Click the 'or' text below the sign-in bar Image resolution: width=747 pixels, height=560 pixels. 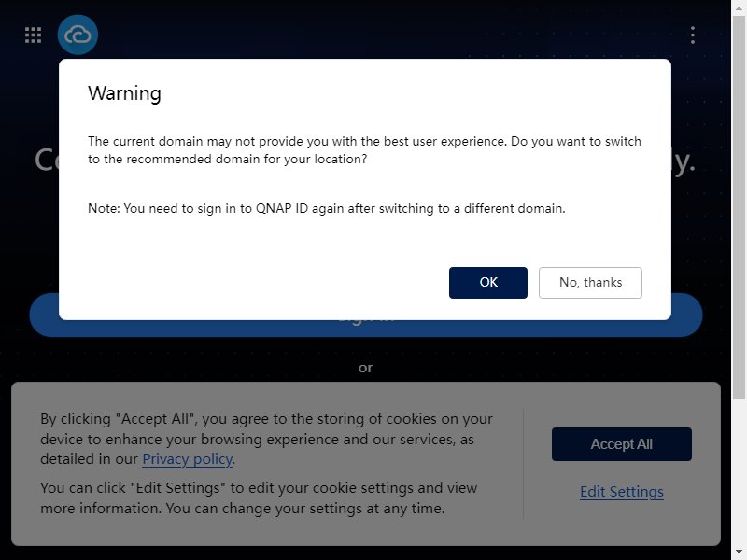pyautogui.click(x=365, y=368)
